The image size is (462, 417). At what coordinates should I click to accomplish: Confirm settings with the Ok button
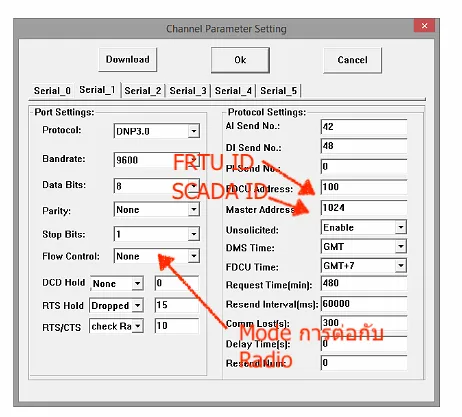point(240,60)
